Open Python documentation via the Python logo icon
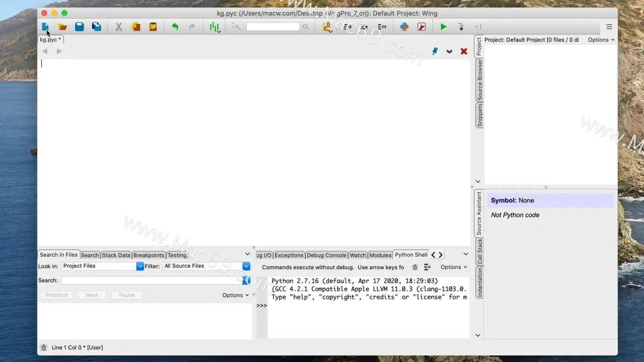The width and height of the screenshot is (644, 362). [404, 26]
